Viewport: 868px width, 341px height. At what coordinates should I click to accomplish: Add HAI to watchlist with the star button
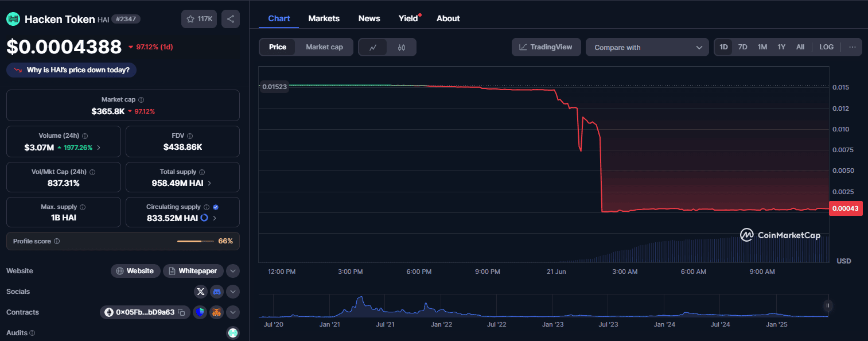click(199, 19)
